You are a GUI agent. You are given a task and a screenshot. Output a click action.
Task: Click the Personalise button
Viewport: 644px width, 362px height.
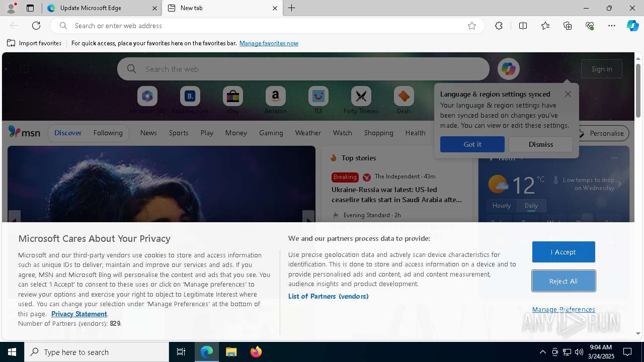[601, 133]
